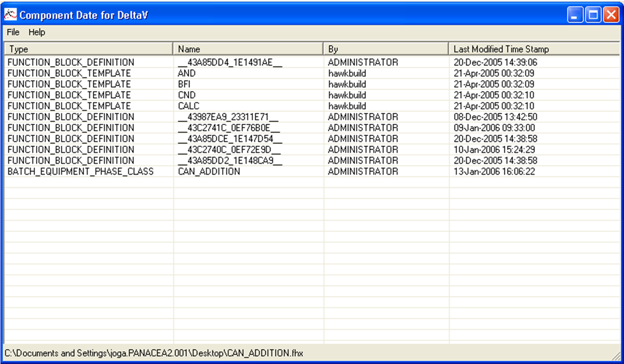Select the name __43A85DD4_1E1491AE__
The image size is (624, 364).
[230, 62]
